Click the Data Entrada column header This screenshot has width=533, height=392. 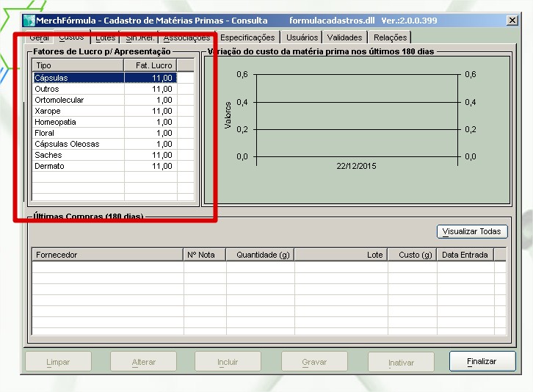click(x=465, y=255)
